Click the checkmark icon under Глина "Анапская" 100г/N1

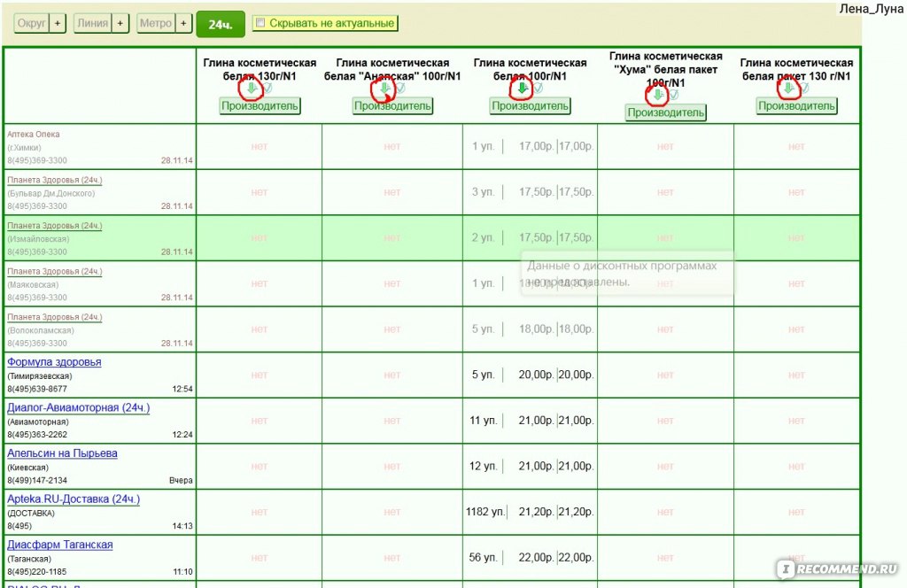400,88
